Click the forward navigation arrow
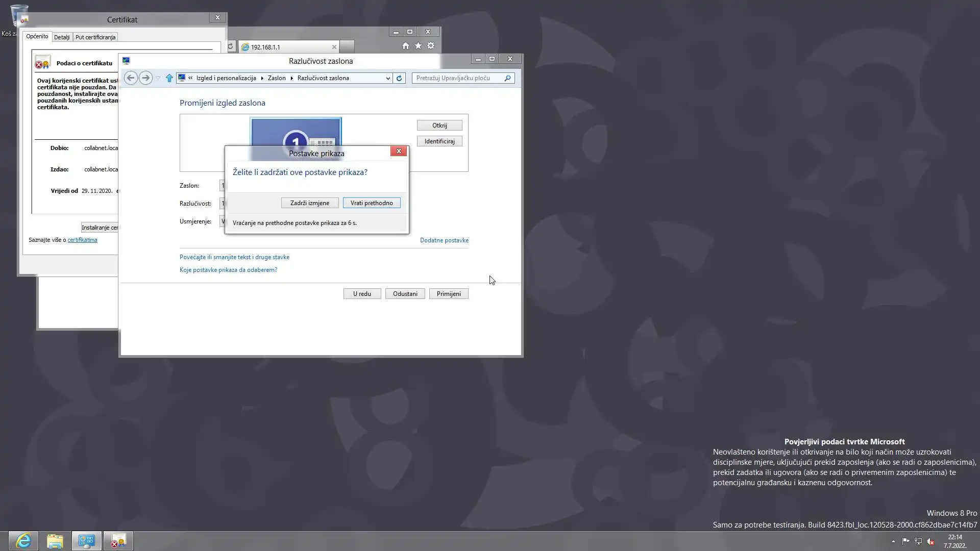Viewport: 980px width, 551px height. coord(146,78)
